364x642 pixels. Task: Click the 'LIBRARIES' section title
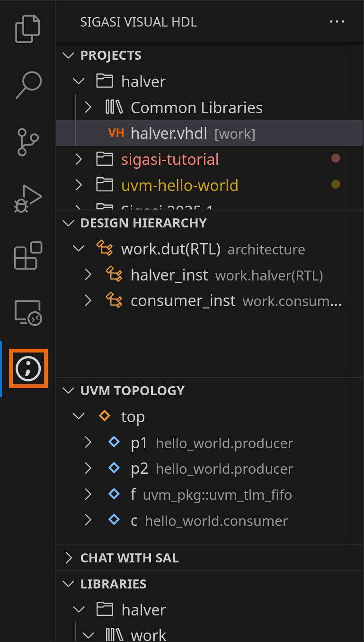114,584
